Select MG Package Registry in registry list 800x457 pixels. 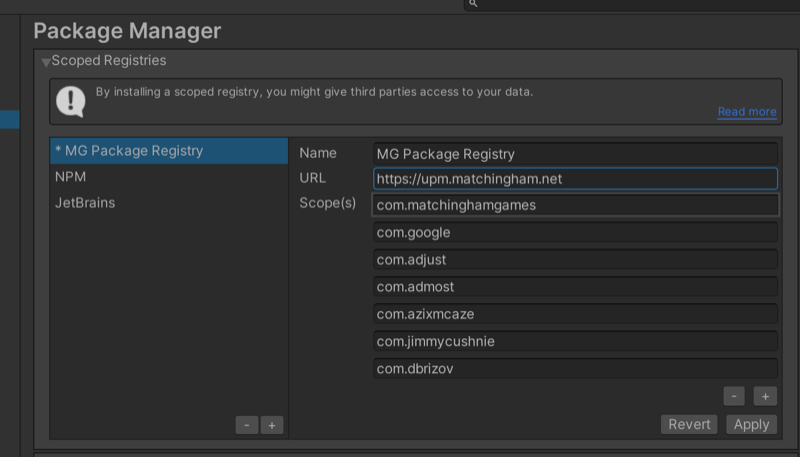[169, 151]
